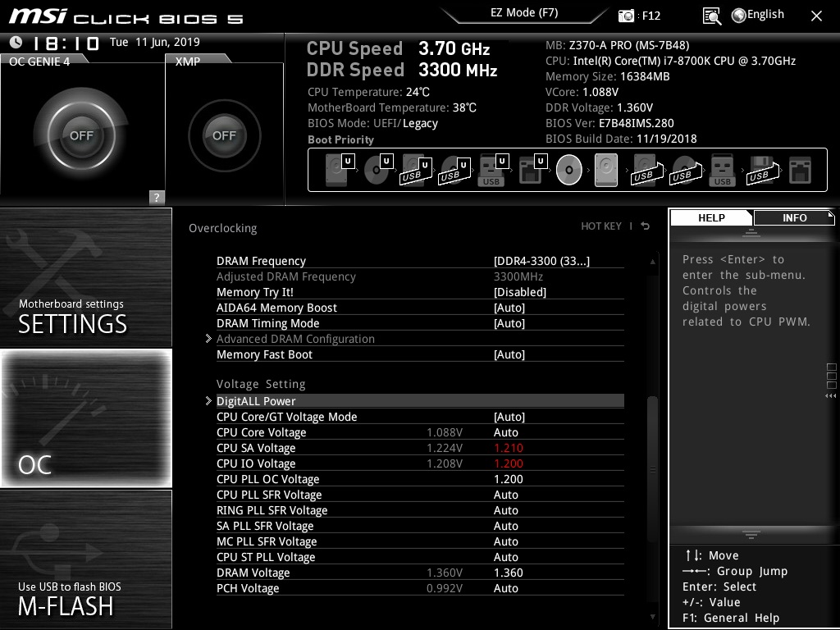840x630 pixels.
Task: Select the highlighted legacy CD/DVD boot icon
Action: pyautogui.click(x=569, y=170)
